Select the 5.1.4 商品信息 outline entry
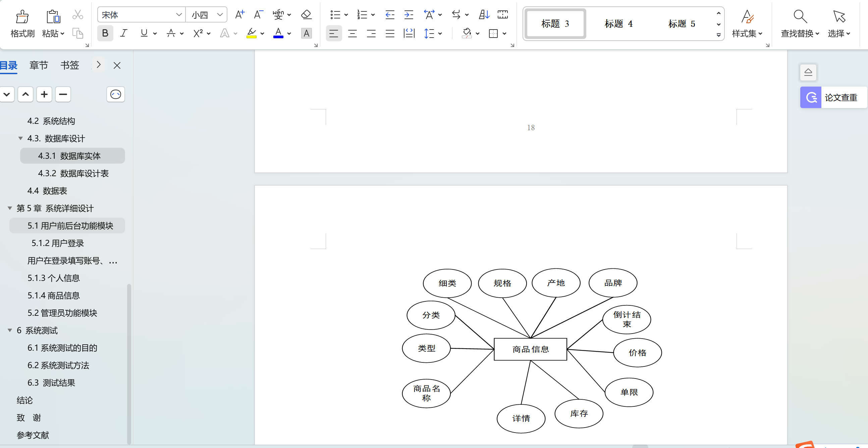The image size is (868, 448). [54, 296]
